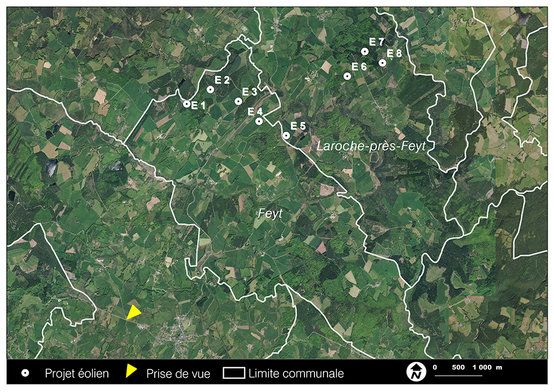Click the Laroche-près-Feyt commune label
554x392 pixels.
tap(371, 146)
